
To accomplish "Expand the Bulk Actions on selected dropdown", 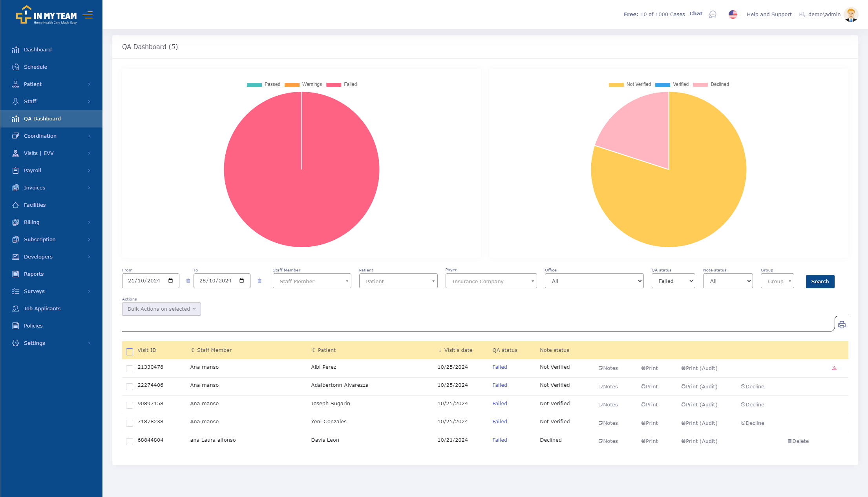I will click(x=161, y=309).
